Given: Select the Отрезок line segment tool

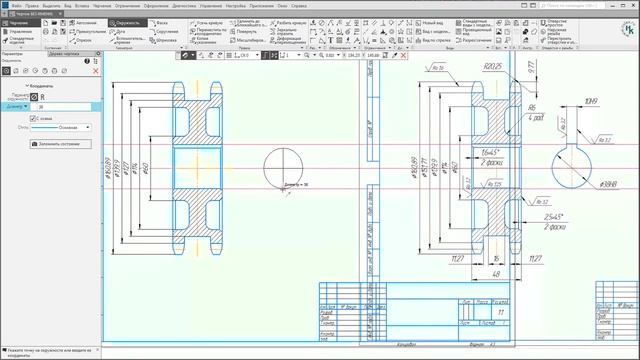Looking at the screenshot, I should tap(80, 40).
